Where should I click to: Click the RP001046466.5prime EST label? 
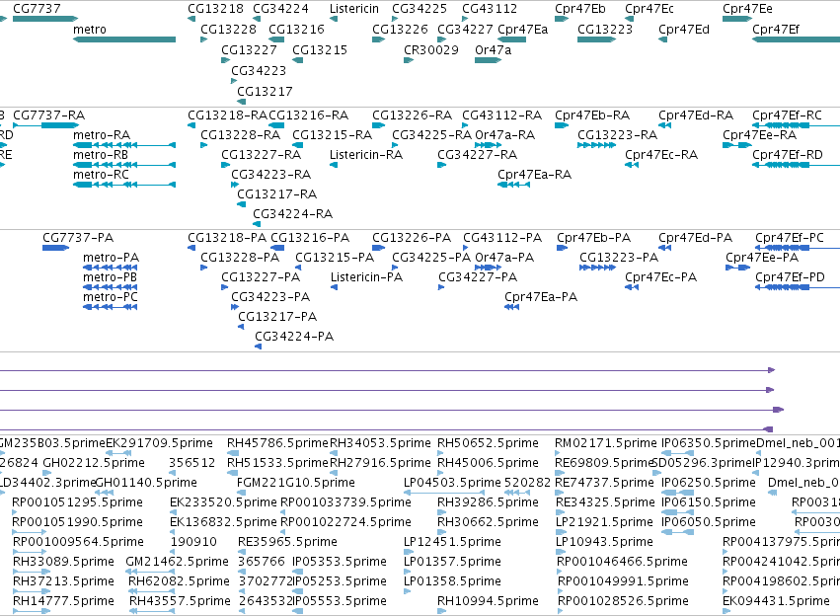[x=623, y=562]
